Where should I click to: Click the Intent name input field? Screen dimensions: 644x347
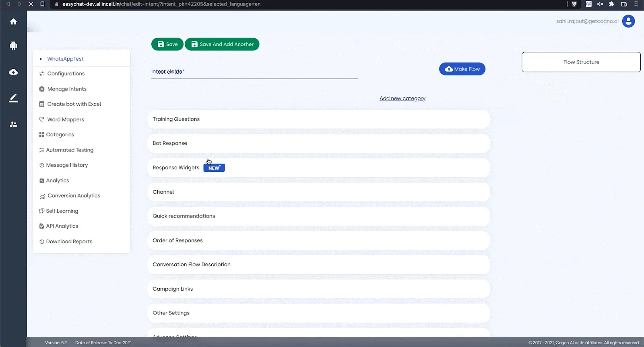(x=254, y=72)
